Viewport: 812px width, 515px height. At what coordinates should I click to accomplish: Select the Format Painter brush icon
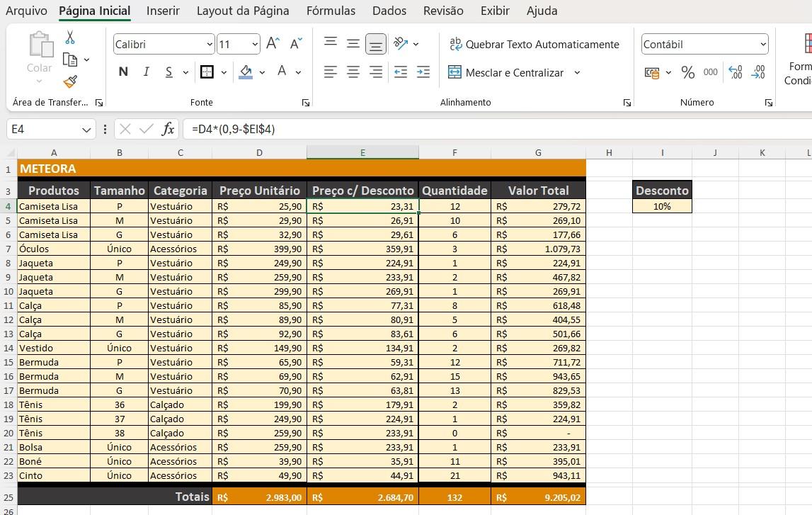click(70, 82)
